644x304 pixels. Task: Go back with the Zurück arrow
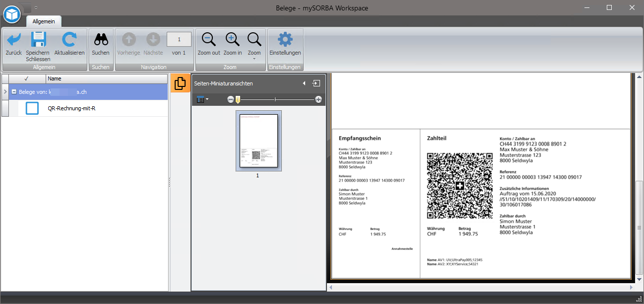click(14, 43)
